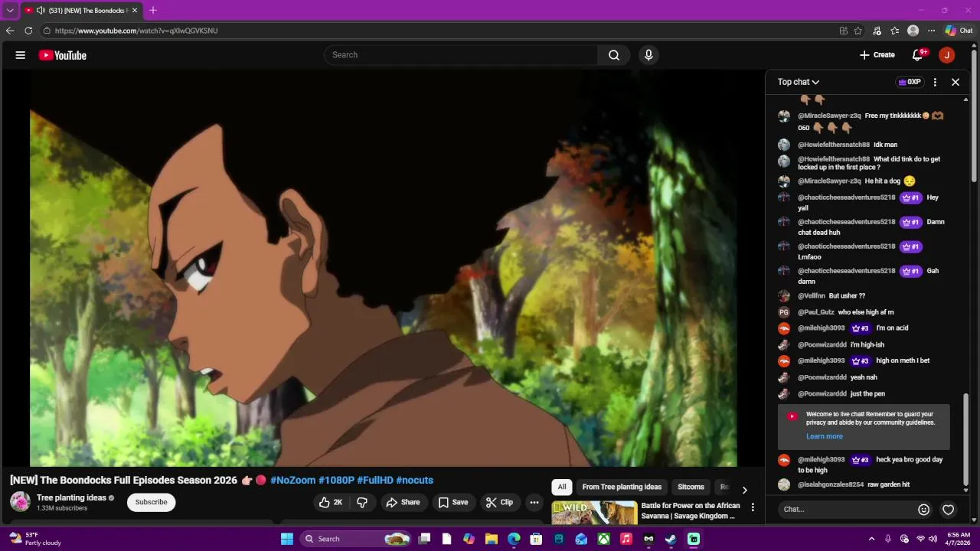Follow the #NoZoom hashtag link
The height and width of the screenshot is (551, 980).
(x=292, y=480)
